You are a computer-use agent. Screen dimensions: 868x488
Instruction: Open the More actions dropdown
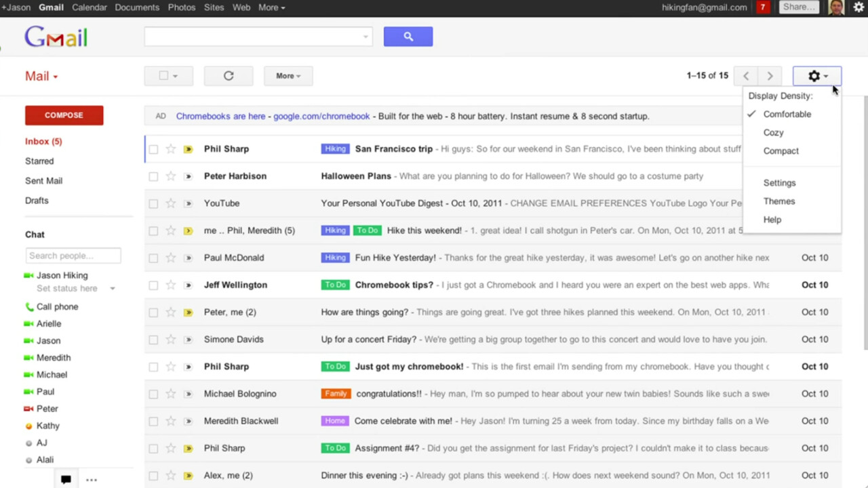coord(288,76)
